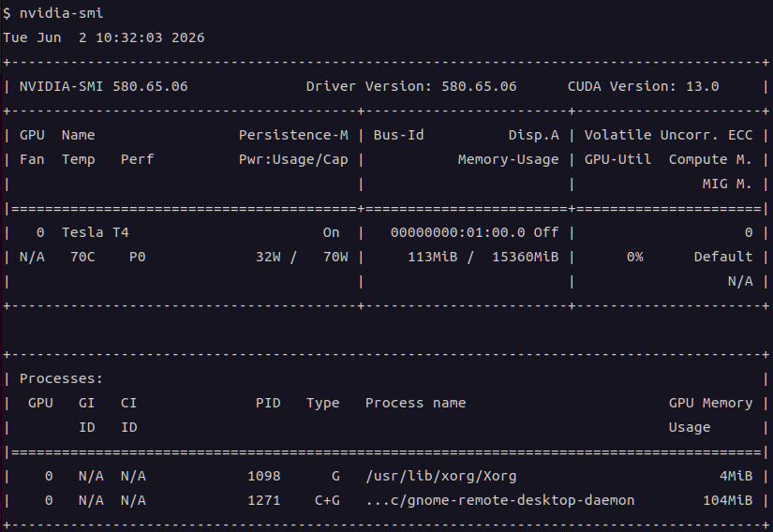Click the 'Persistence-M' column header
Viewport: 773px width, 532px height.
pyautogui.click(x=293, y=135)
